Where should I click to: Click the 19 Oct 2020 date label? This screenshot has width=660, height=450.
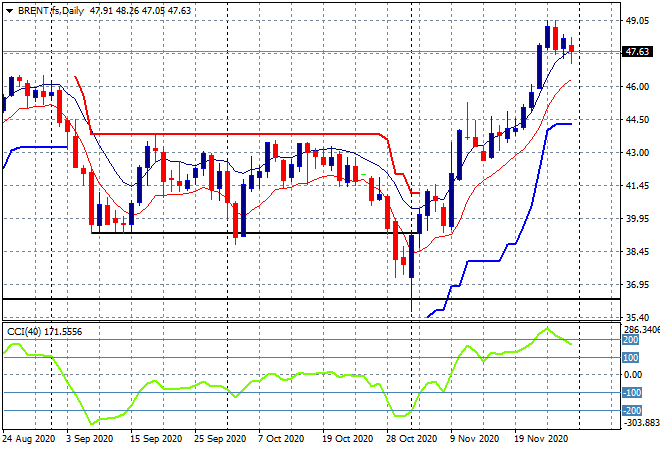coord(348,439)
